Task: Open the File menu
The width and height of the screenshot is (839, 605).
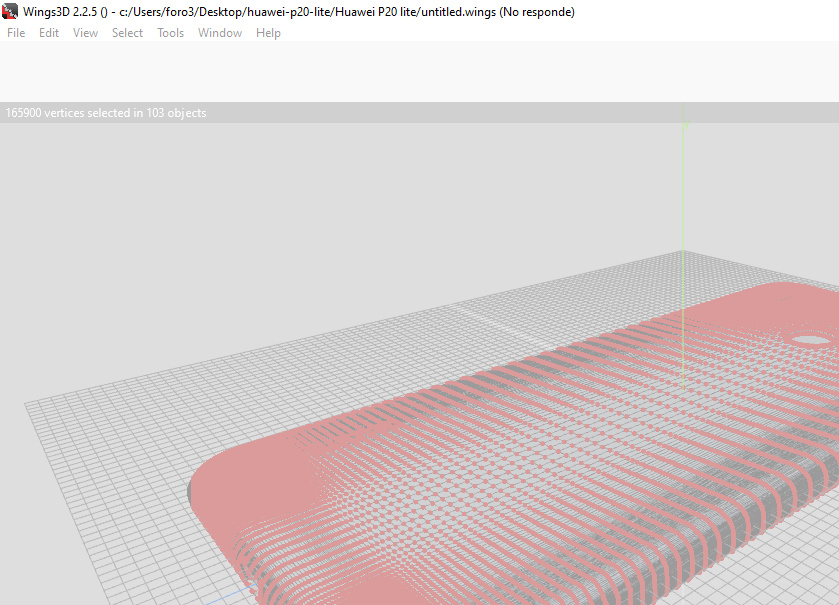Action: [16, 33]
